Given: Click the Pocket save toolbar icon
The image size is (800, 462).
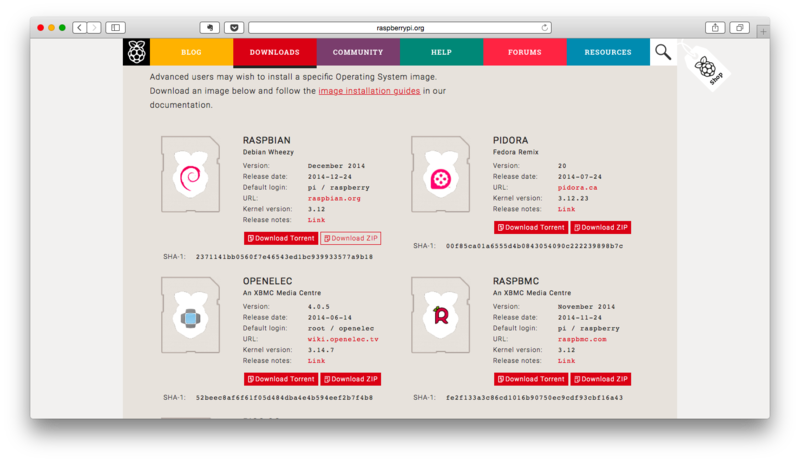Looking at the screenshot, I should coord(234,28).
